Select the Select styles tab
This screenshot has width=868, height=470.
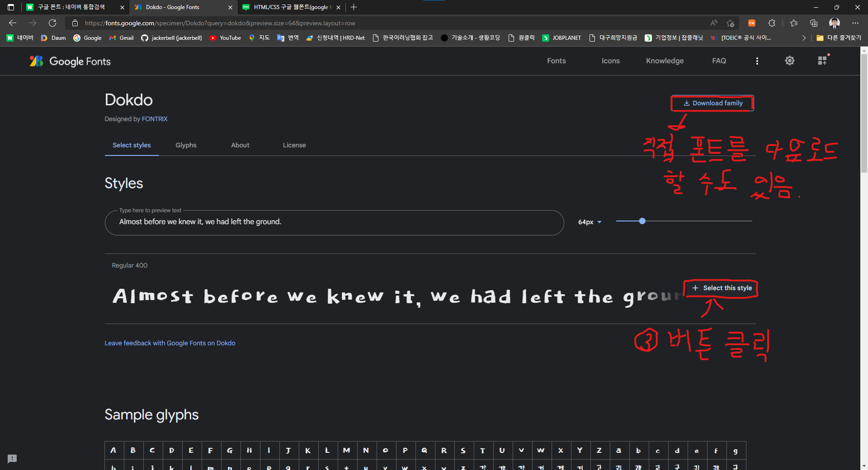pyautogui.click(x=132, y=145)
